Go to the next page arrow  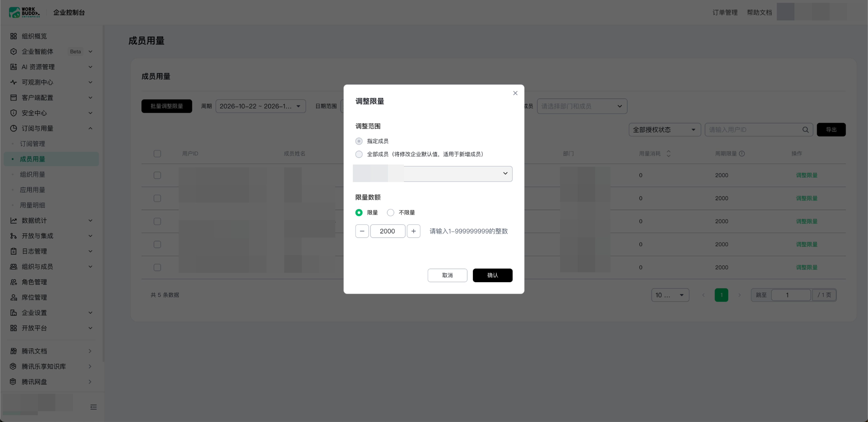pos(740,295)
